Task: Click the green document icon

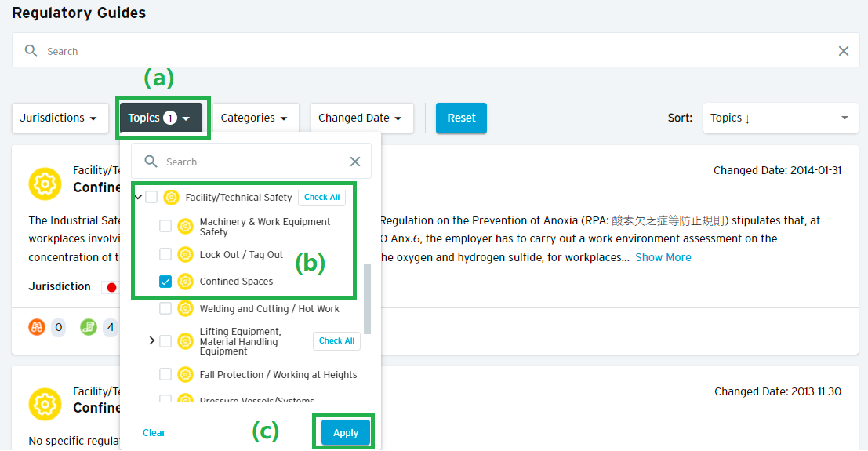Action: click(88, 327)
